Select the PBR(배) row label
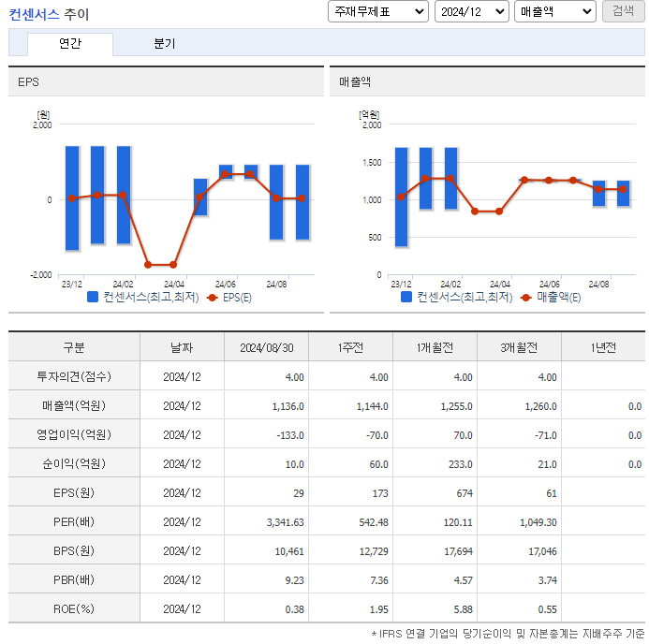This screenshot has width=649, height=644. [x=74, y=580]
